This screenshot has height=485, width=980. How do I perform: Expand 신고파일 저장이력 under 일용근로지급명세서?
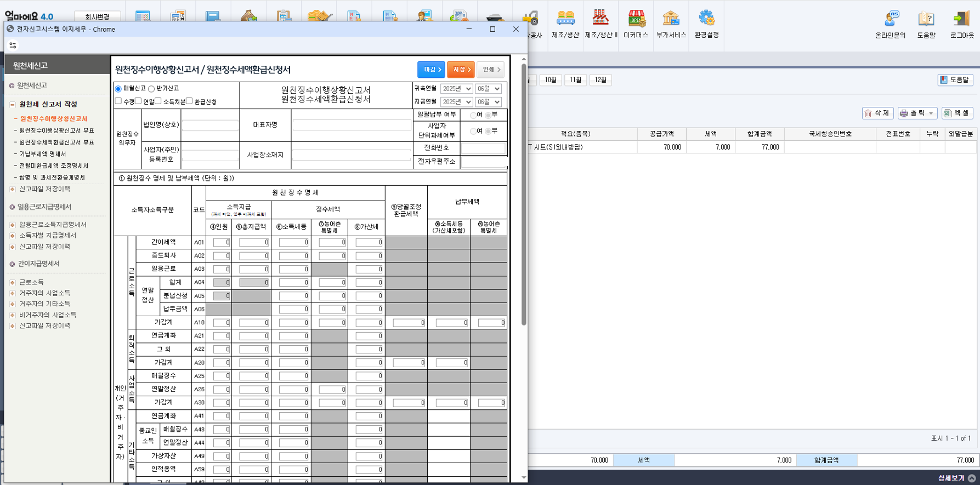(x=13, y=247)
